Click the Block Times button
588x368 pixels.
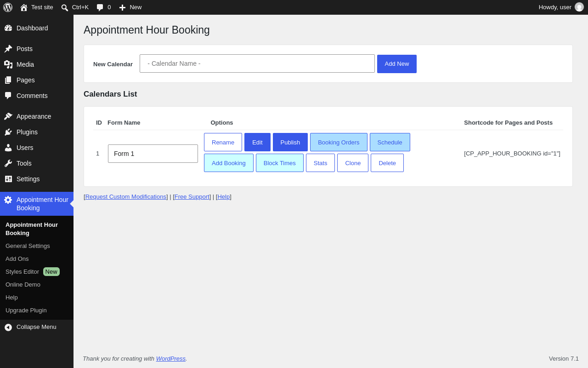pyautogui.click(x=280, y=163)
